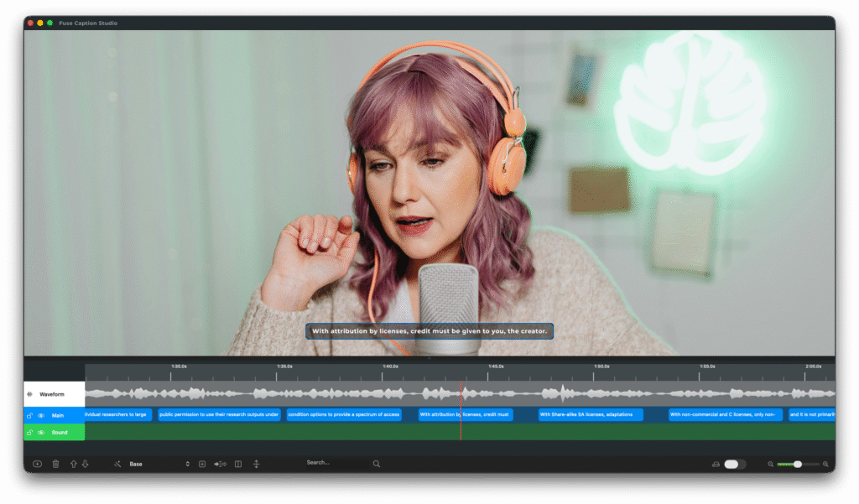Click the add caption circle-plus icon
Image resolution: width=859 pixels, height=504 pixels.
[38, 464]
